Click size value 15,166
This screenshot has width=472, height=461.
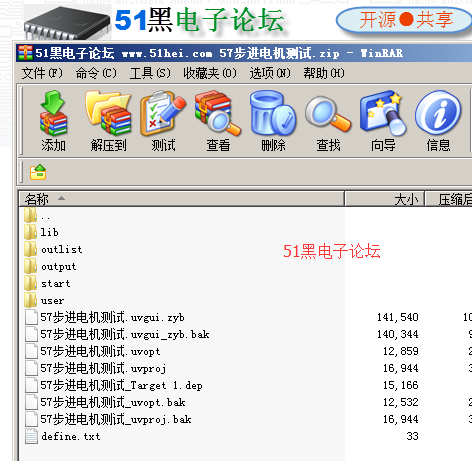[x=400, y=385]
